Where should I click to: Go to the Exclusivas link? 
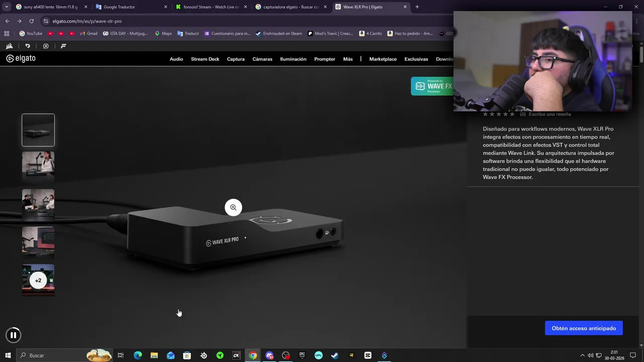click(416, 59)
